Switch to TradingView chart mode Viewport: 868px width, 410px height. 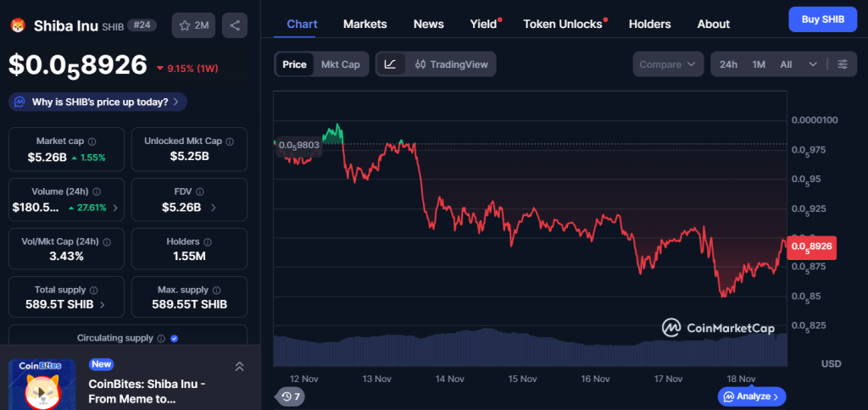[451, 64]
